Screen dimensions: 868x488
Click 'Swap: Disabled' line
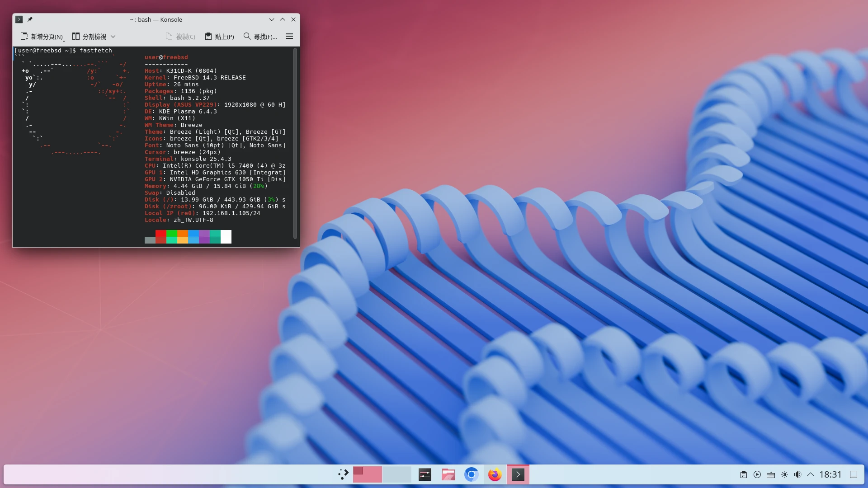pos(170,193)
